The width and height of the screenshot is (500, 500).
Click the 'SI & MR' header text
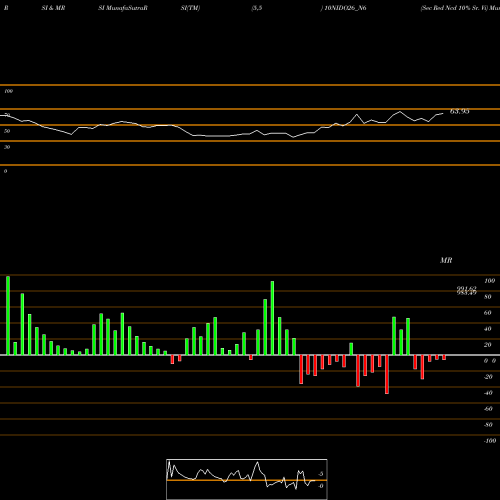point(53,8)
